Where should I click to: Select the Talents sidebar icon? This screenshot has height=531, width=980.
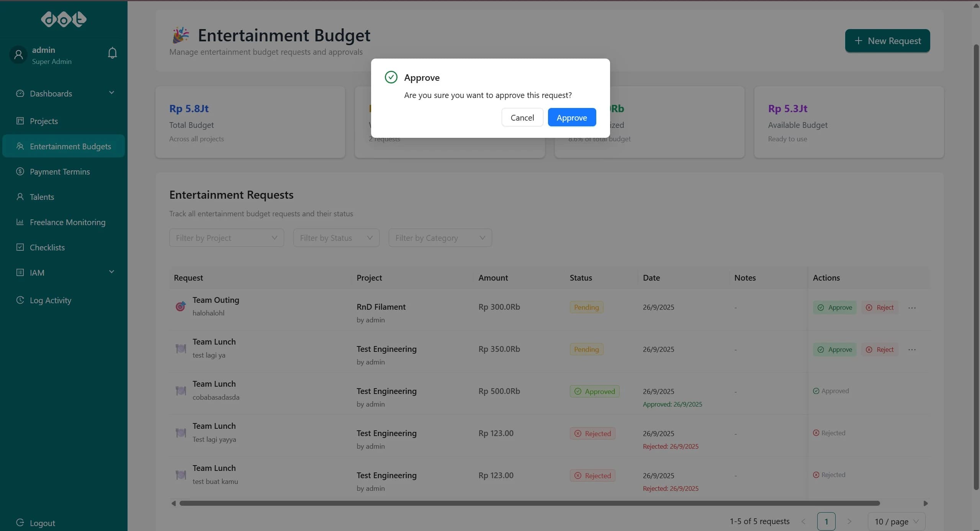tap(20, 196)
